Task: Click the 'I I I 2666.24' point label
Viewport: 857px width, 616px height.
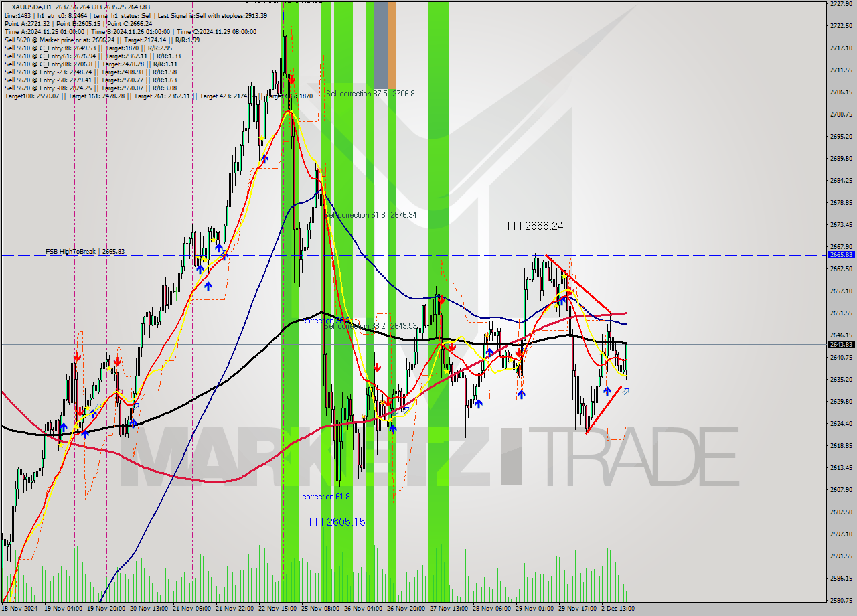Action: [535, 226]
